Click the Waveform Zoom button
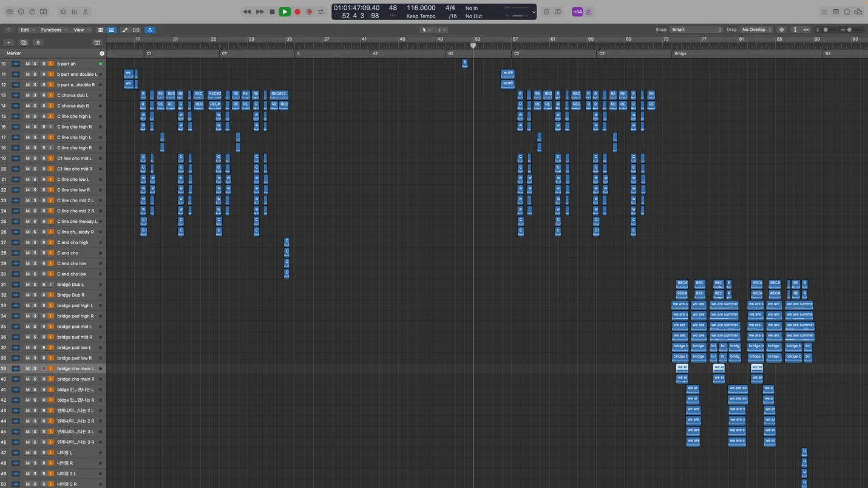Viewport: 868px width, 488px height. [782, 30]
